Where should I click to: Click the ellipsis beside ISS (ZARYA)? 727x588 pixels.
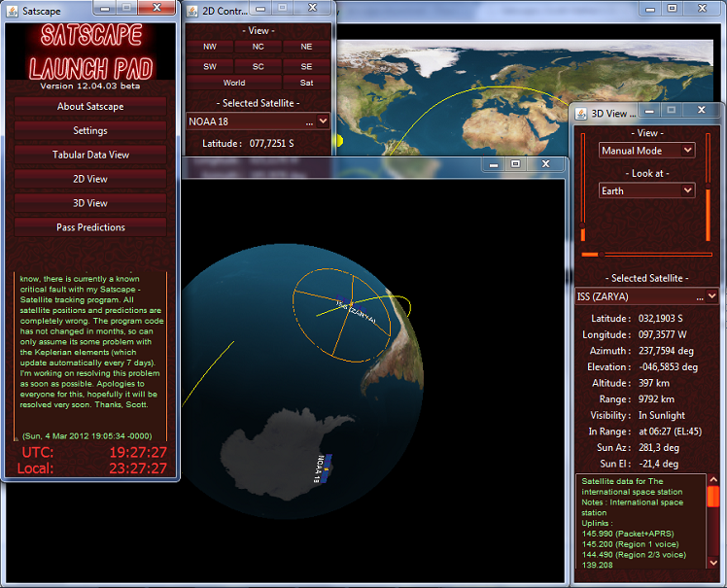[700, 297]
